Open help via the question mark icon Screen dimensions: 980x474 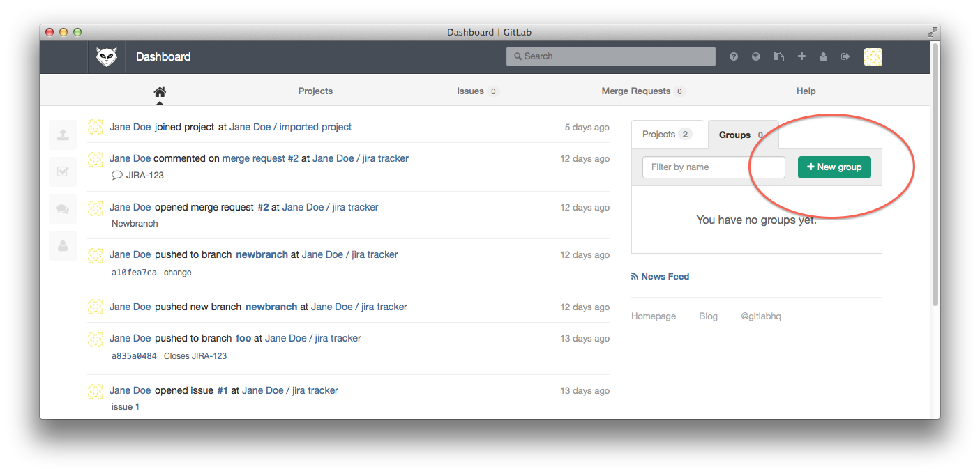tap(733, 56)
